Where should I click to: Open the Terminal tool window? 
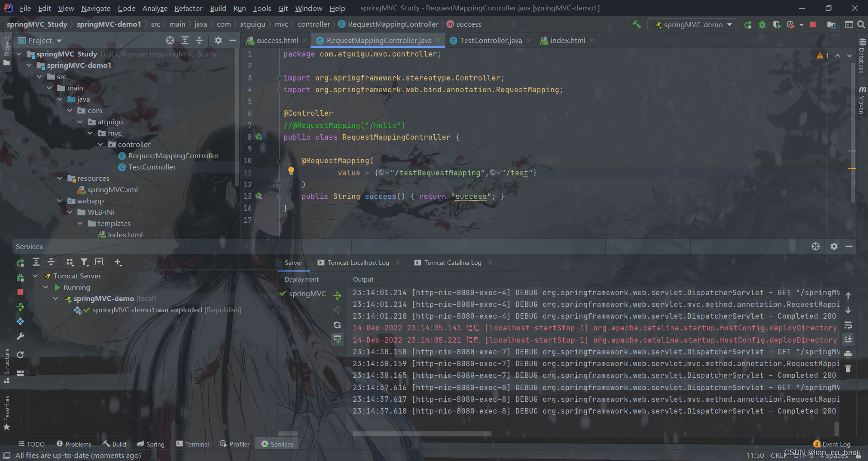pos(193,444)
